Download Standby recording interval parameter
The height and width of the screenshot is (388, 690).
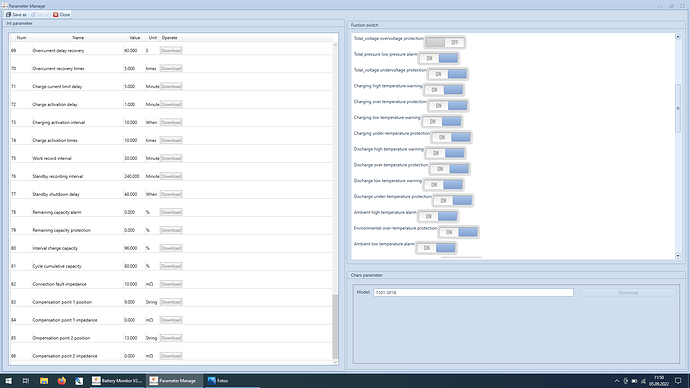(171, 176)
